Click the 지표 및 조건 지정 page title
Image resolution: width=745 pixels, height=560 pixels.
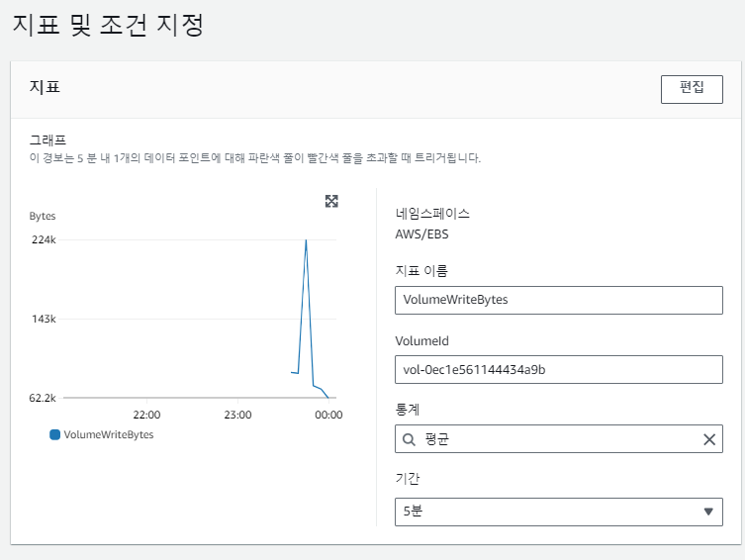click(x=108, y=25)
